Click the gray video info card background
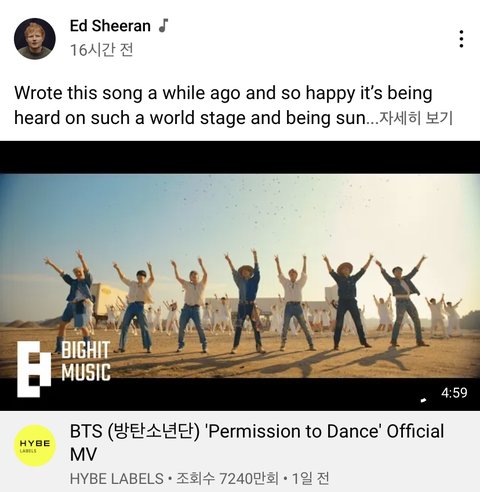Viewport: 480px width, 492px height. tap(240, 451)
